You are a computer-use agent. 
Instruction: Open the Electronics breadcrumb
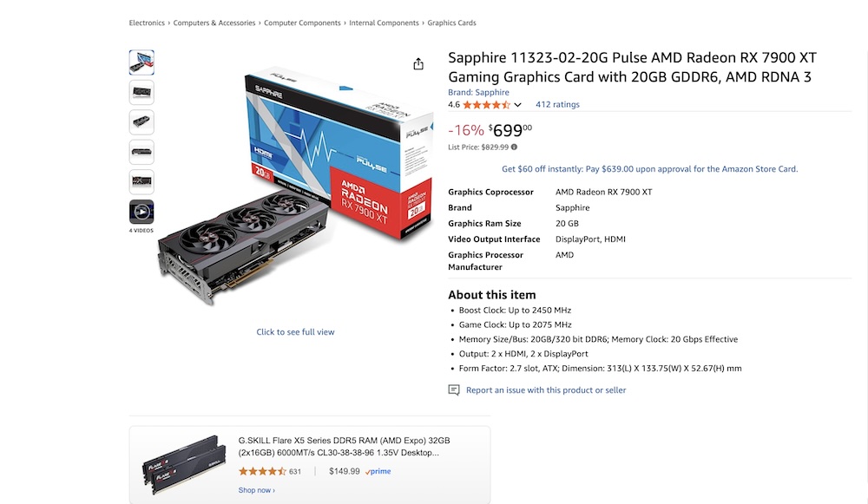pos(147,23)
